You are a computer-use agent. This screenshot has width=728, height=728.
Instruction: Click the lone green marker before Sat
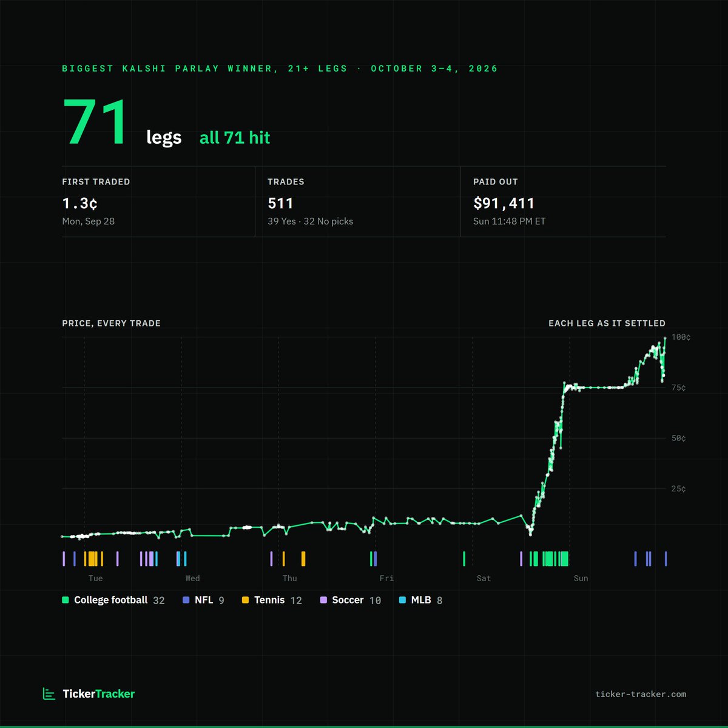(x=464, y=559)
